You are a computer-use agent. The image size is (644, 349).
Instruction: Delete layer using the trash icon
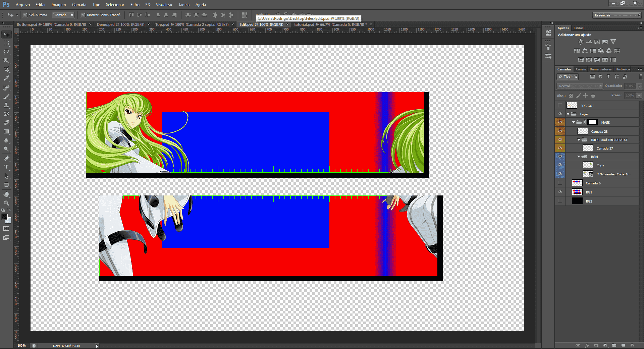[x=632, y=345]
